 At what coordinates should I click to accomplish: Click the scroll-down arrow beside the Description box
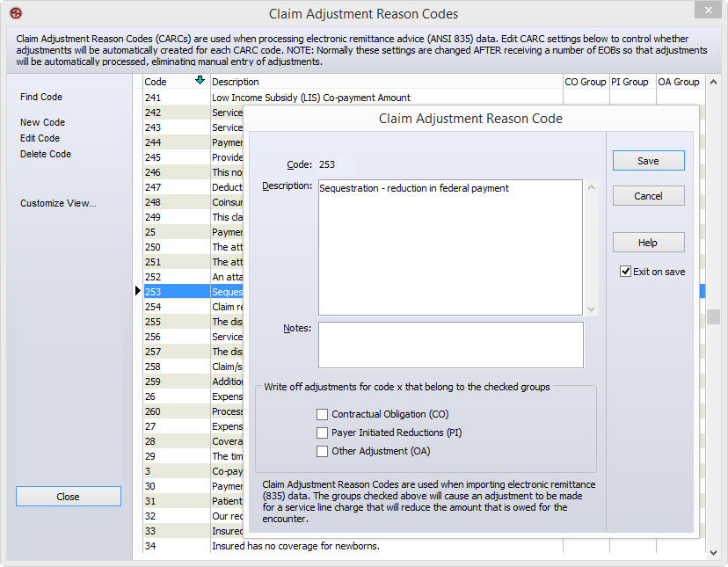[x=591, y=309]
